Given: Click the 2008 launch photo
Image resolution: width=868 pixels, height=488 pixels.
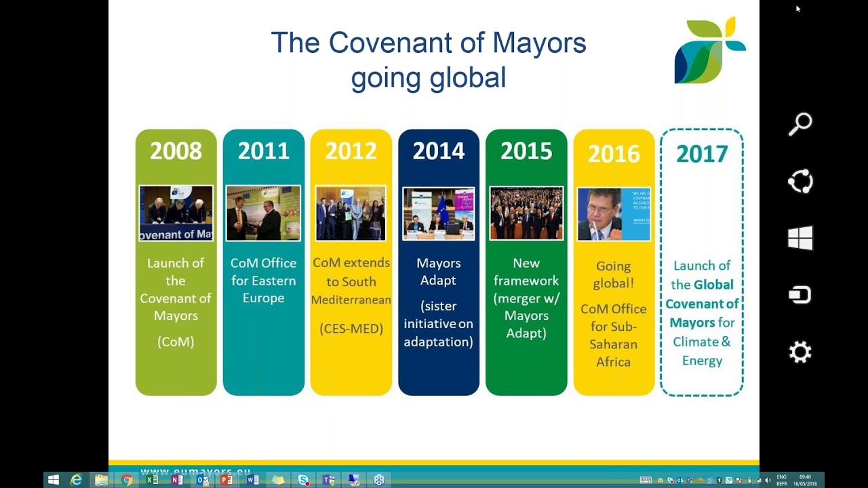Looking at the screenshot, I should (x=176, y=213).
